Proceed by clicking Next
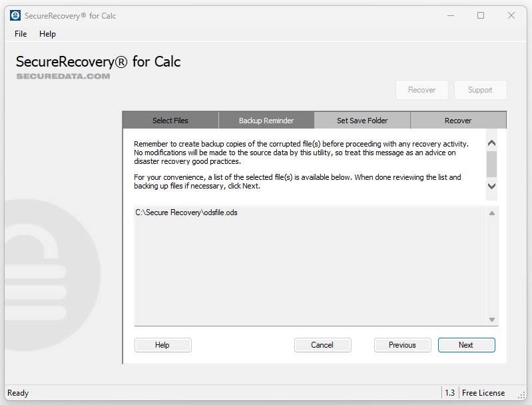 pos(466,345)
